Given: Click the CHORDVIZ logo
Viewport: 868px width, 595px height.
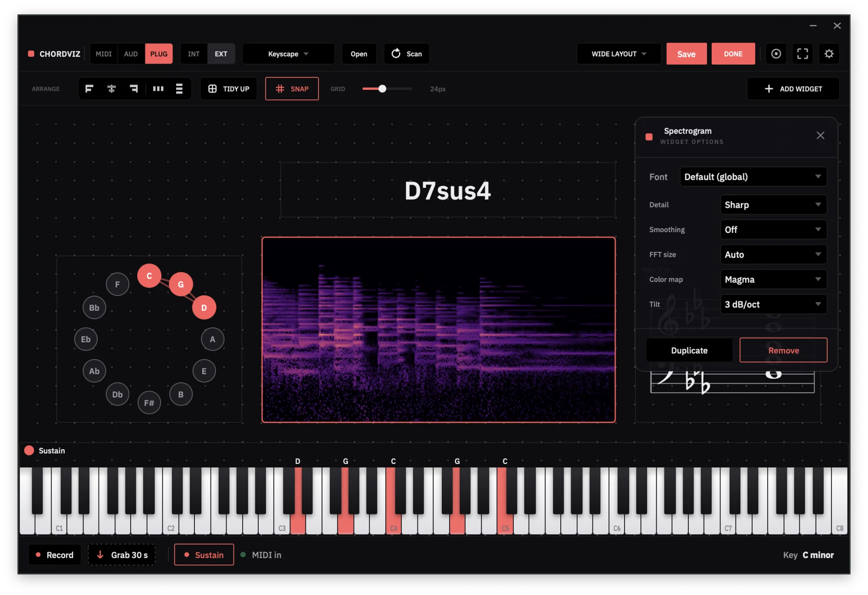Looking at the screenshot, I should tap(55, 54).
